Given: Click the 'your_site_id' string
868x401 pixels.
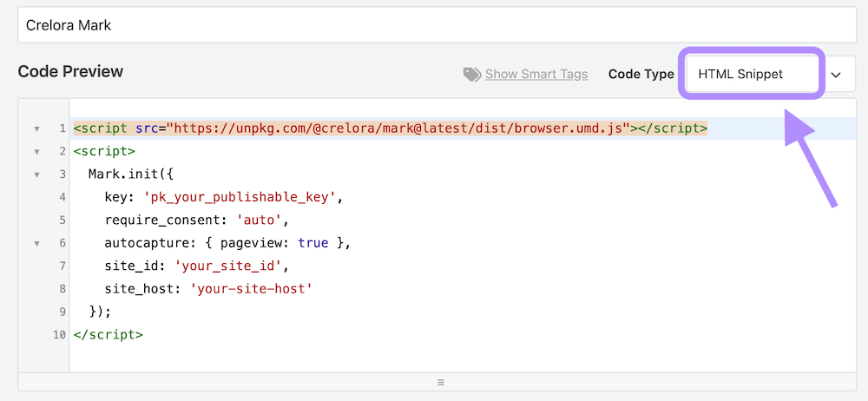Looking at the screenshot, I should pyautogui.click(x=228, y=266).
